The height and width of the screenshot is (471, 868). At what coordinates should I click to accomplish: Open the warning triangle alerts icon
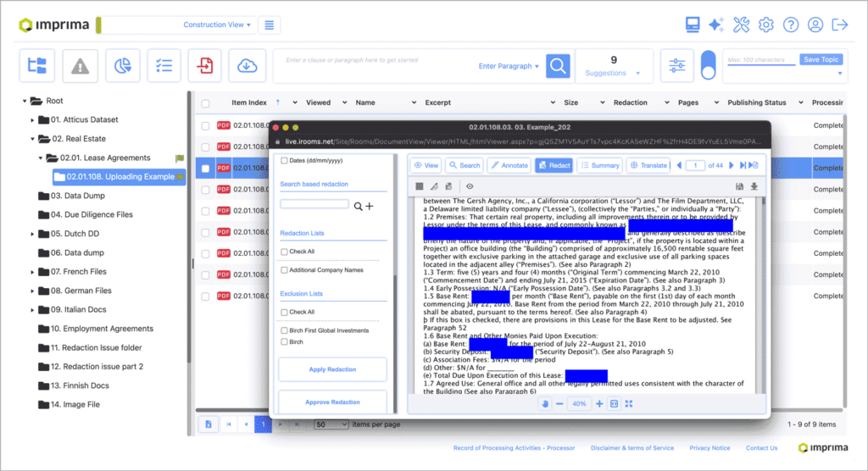pyautogui.click(x=81, y=65)
